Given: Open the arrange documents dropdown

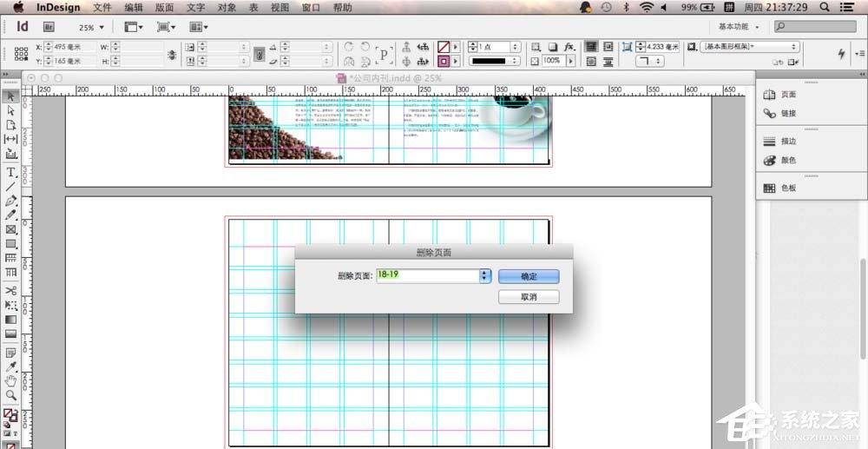Looking at the screenshot, I should click(x=199, y=27).
